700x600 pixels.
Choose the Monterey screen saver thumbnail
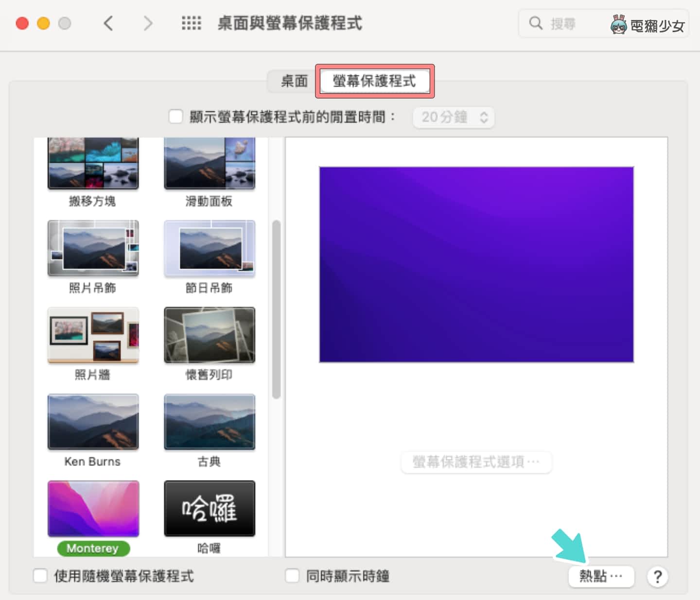(x=93, y=509)
